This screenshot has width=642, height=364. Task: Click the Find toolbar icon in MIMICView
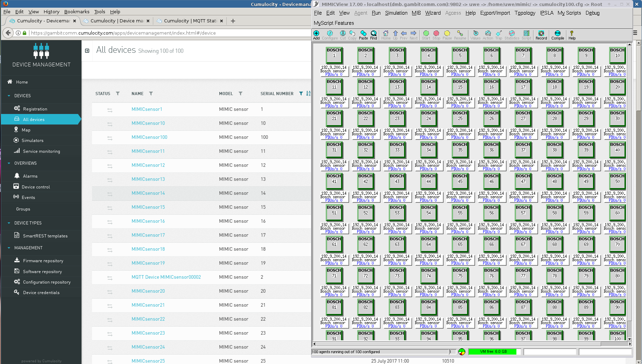[374, 35]
